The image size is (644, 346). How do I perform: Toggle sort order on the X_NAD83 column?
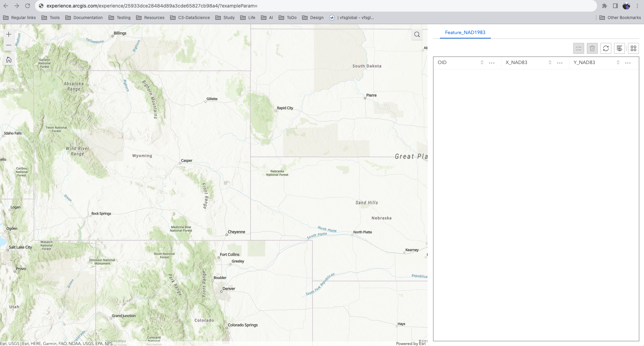(550, 62)
